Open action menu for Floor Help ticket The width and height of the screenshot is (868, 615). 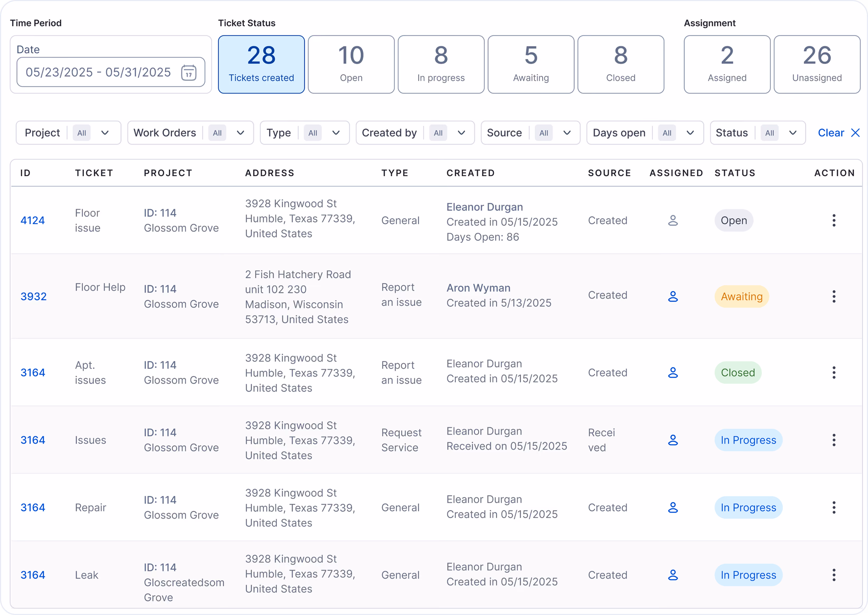[834, 296]
